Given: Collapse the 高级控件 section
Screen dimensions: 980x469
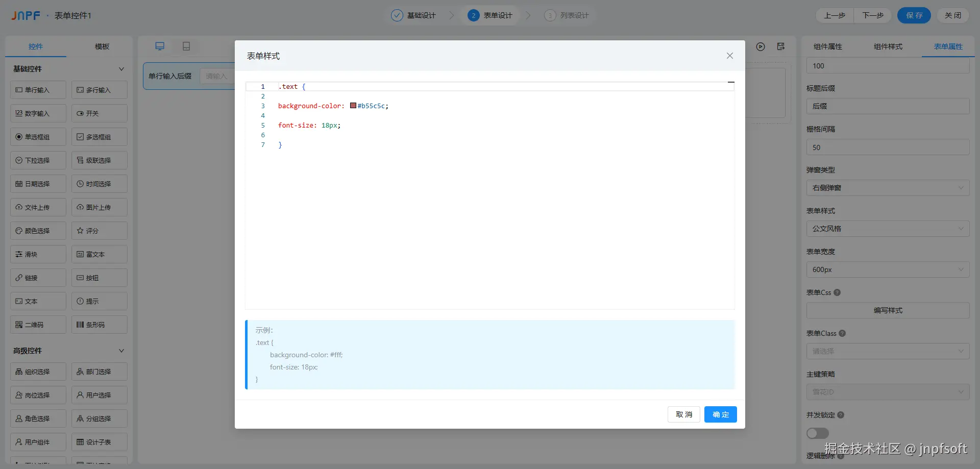Looking at the screenshot, I should (121, 351).
